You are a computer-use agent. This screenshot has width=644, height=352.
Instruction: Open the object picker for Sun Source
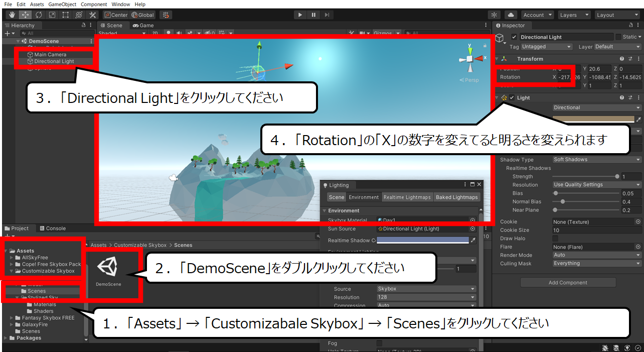pyautogui.click(x=472, y=229)
